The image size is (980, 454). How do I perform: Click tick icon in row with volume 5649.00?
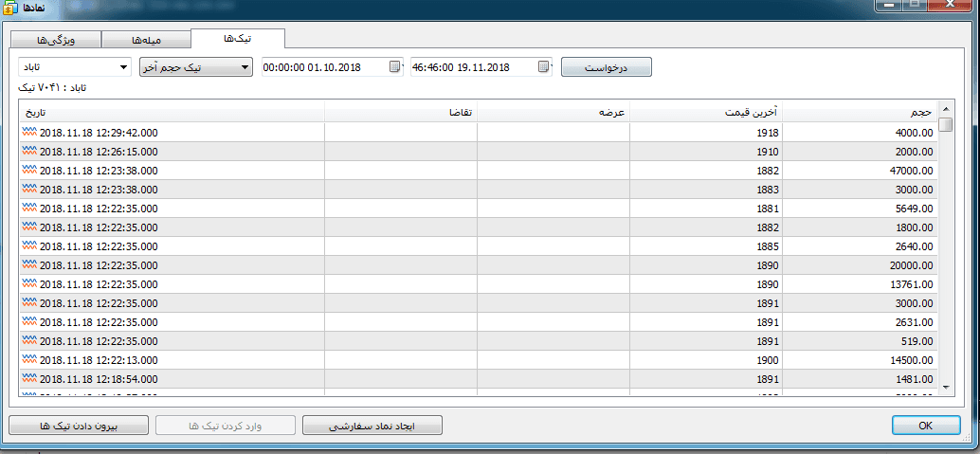(29, 209)
